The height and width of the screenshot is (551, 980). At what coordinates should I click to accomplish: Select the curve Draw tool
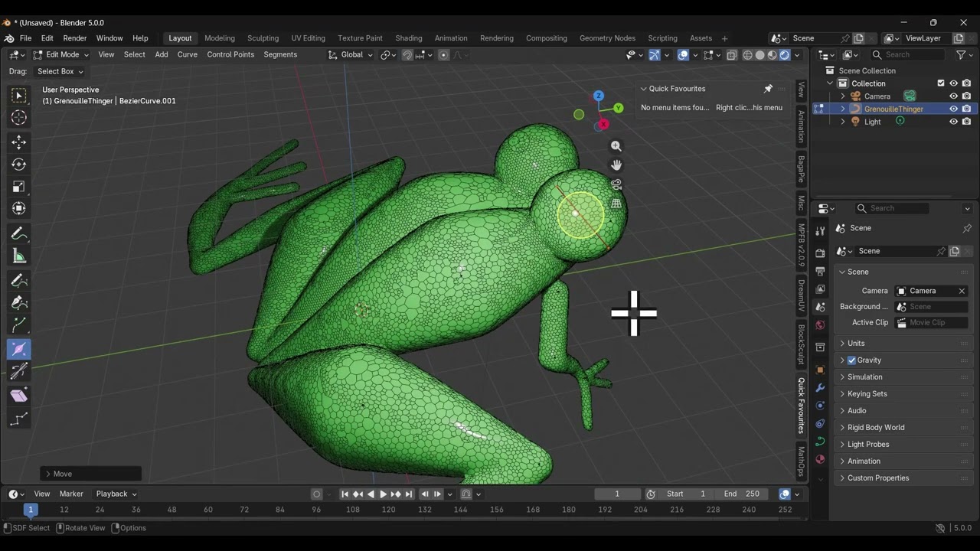click(x=19, y=281)
